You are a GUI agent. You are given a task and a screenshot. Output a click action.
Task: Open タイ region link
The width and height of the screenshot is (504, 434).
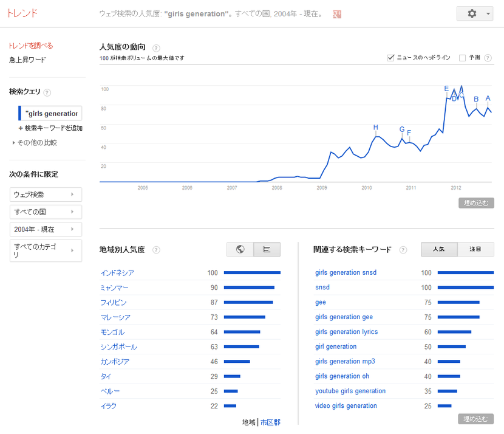pyautogui.click(x=106, y=376)
